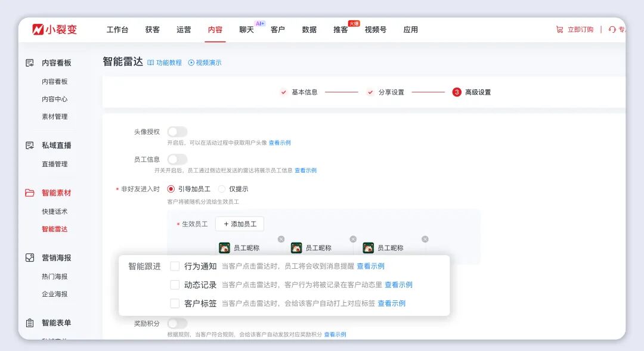Screen dimensions: 644x351
Task: Check the 动态记录 checkbox
Action: point(175,285)
